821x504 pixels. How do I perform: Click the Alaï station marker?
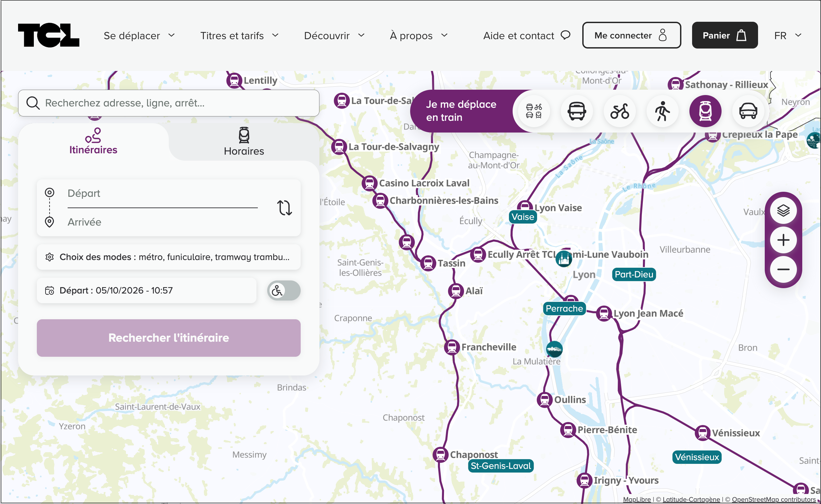[x=456, y=291]
